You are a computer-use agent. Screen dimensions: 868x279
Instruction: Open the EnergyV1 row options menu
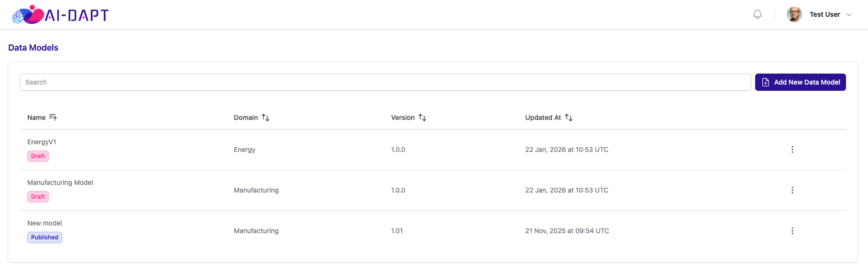(792, 150)
